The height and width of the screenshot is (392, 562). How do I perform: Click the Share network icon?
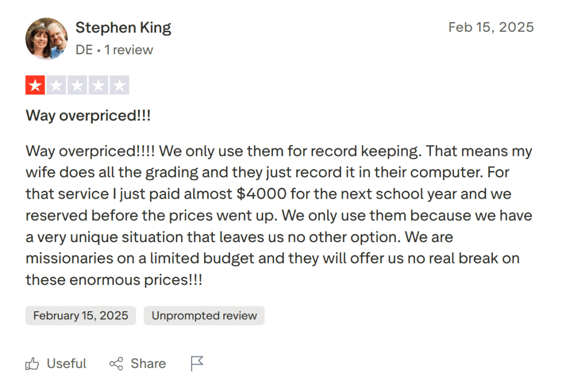coord(116,363)
